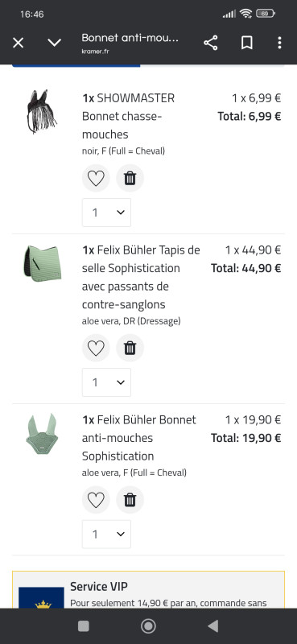This screenshot has width=297, height=644.
Task: Open the browser three-dot menu
Action: tap(279, 43)
